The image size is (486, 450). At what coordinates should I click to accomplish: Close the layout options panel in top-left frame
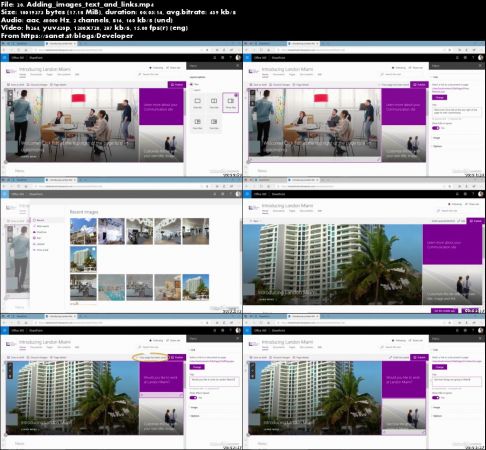click(238, 66)
